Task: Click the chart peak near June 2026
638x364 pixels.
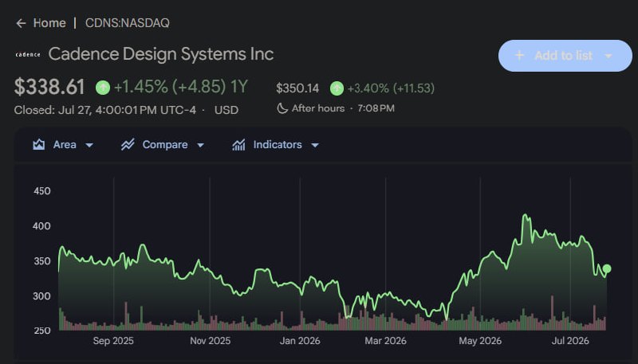Action: 526,215
